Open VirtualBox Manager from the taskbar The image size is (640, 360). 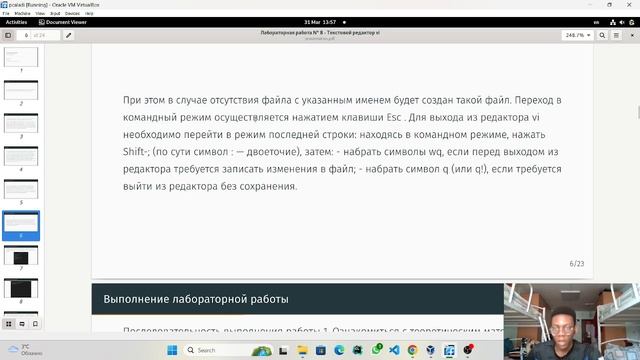pyautogui.click(x=431, y=350)
